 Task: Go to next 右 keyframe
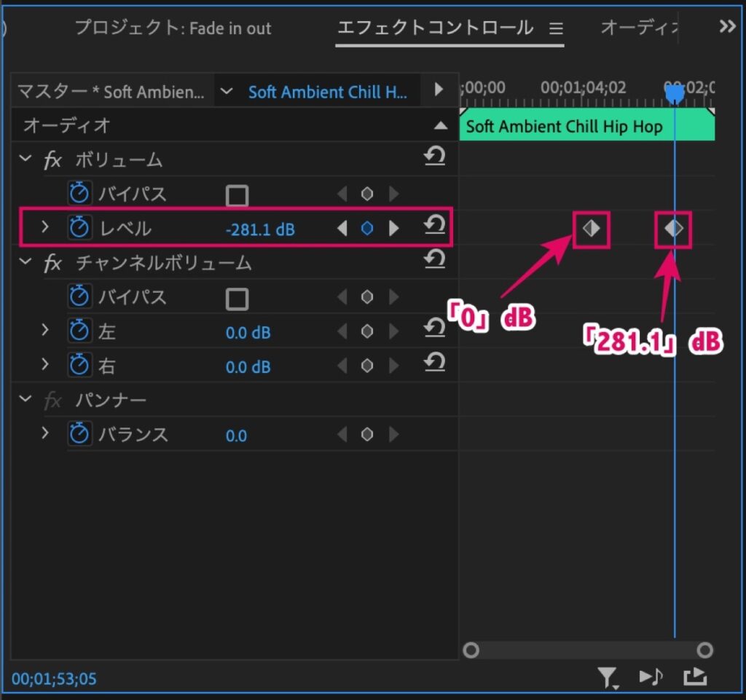[393, 366]
